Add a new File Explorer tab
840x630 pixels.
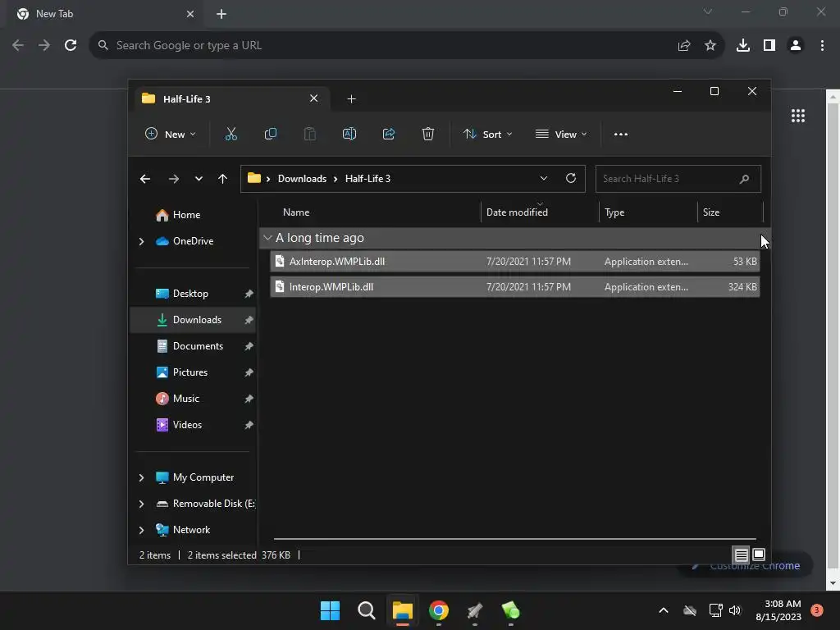[x=351, y=99]
